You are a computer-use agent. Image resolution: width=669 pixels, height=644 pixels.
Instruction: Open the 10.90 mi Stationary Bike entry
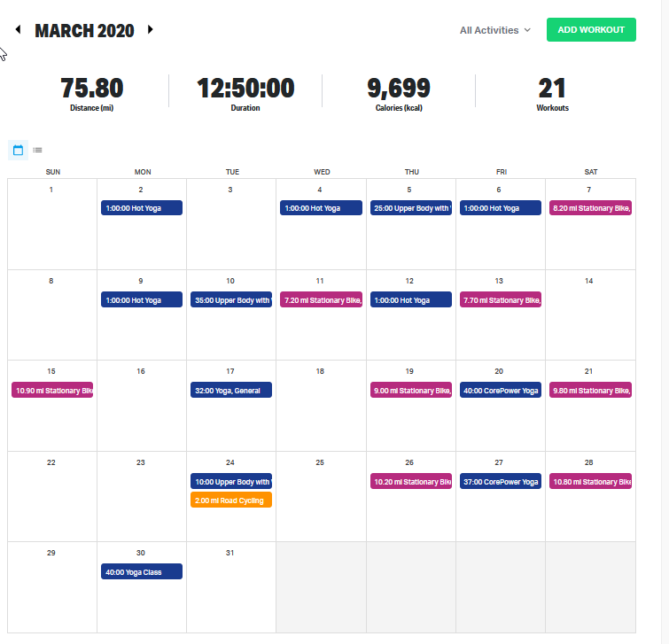point(52,390)
